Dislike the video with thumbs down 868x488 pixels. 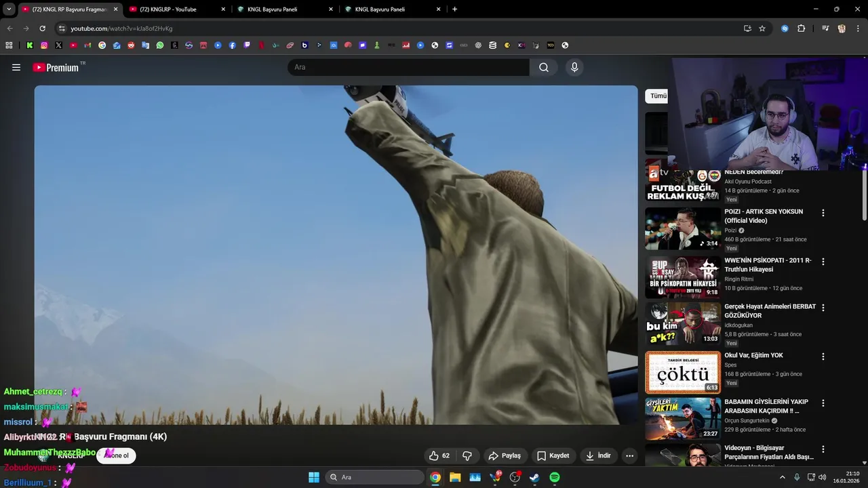(467, 455)
